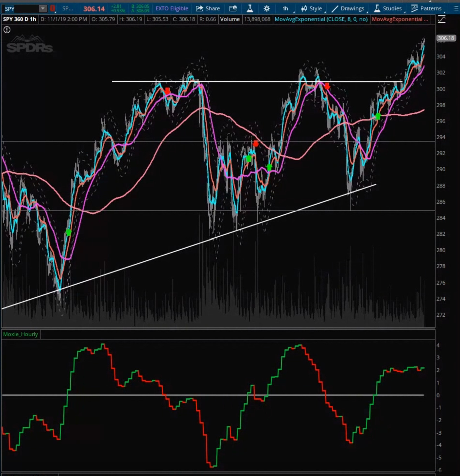The width and height of the screenshot is (460, 476).
Task: Click the flask icon next to the gear
Action: [250, 9]
